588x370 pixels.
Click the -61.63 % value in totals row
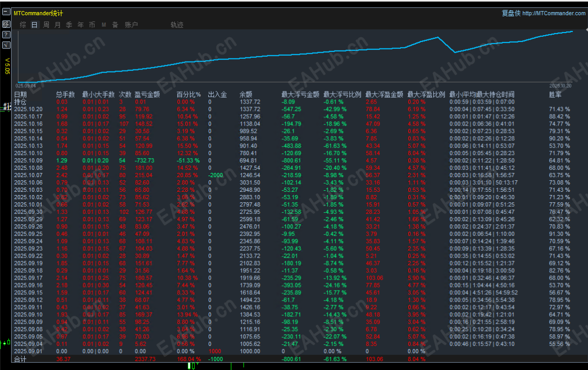pyautogui.click(x=335, y=359)
